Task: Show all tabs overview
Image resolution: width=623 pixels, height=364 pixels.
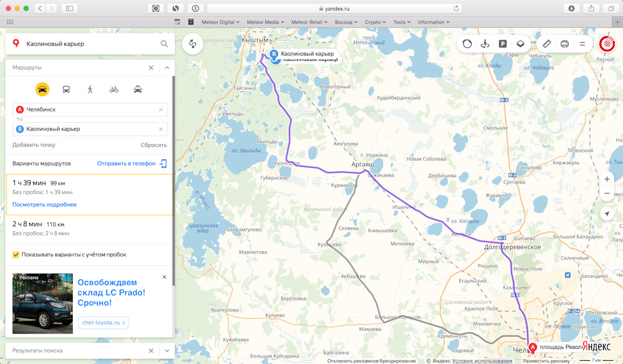Action: (611, 8)
